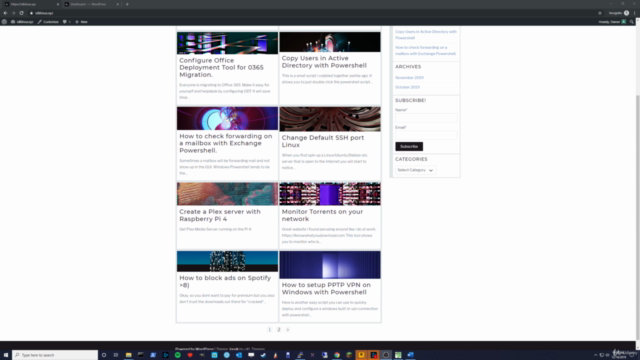The height and width of the screenshot is (360, 640).
Task: Open post Copy Users in Active Directory title
Action: pyautogui.click(x=324, y=62)
